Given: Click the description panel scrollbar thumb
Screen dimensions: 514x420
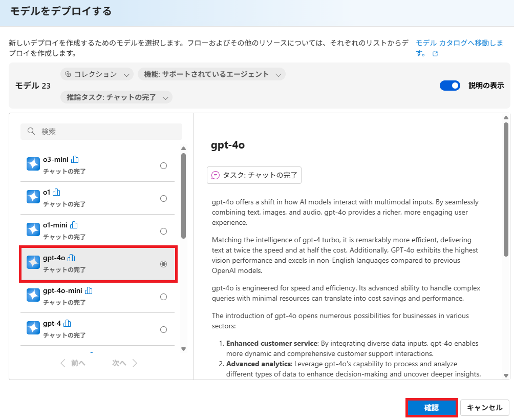Looking at the screenshot, I should click(506, 189).
